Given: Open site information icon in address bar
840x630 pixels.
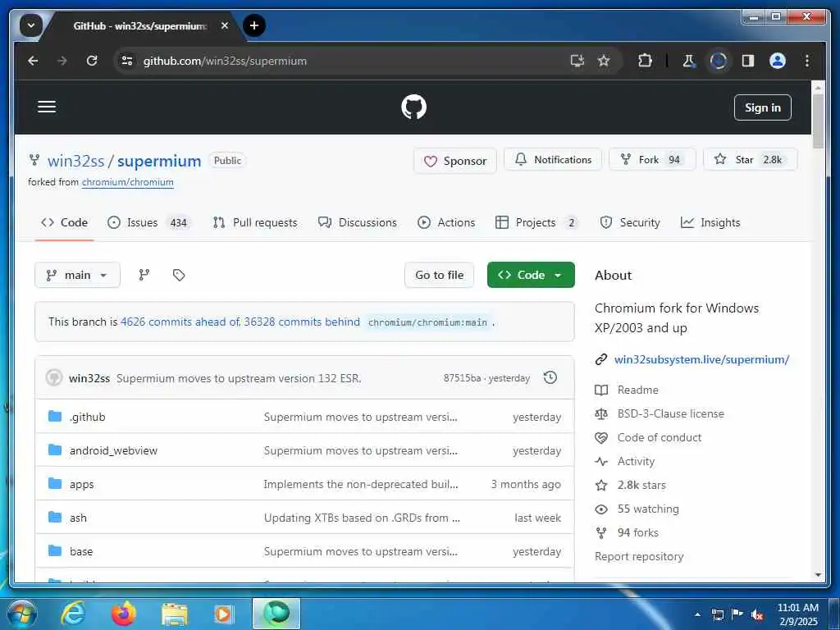Looking at the screenshot, I should (127, 61).
